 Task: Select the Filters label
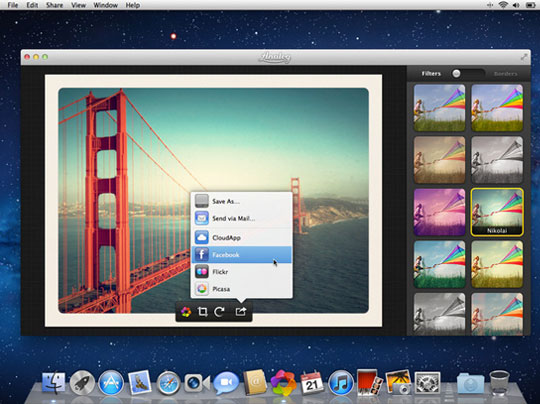pos(431,73)
